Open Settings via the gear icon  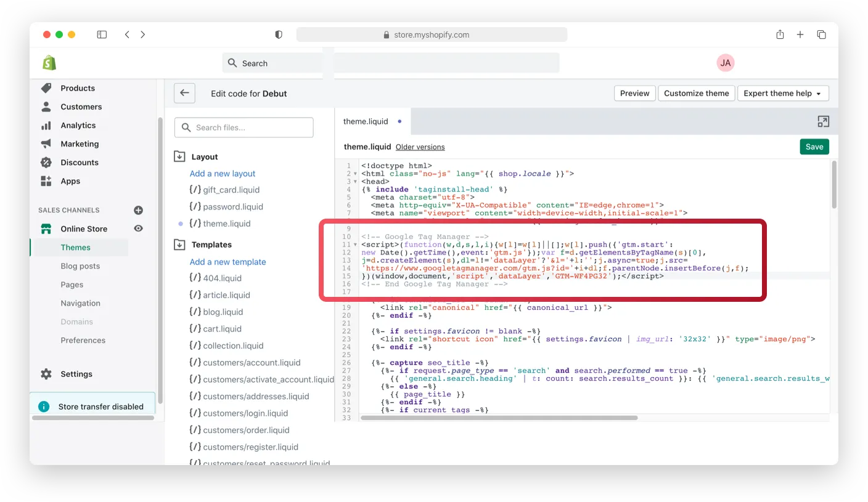pos(46,374)
